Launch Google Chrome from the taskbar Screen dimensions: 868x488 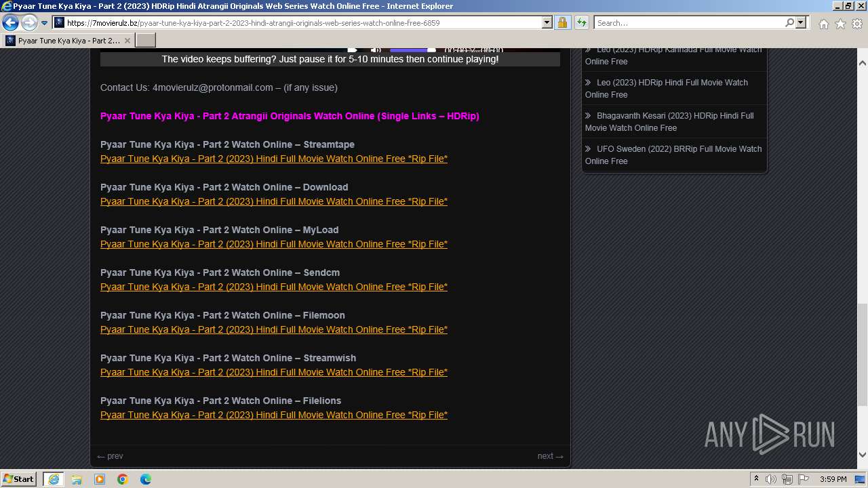(x=123, y=479)
